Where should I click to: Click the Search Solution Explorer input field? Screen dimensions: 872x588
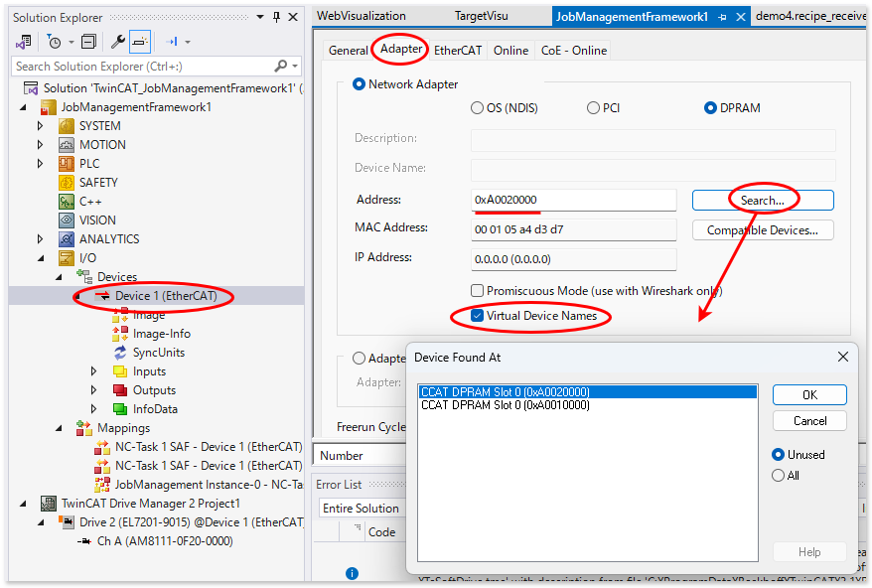point(144,67)
